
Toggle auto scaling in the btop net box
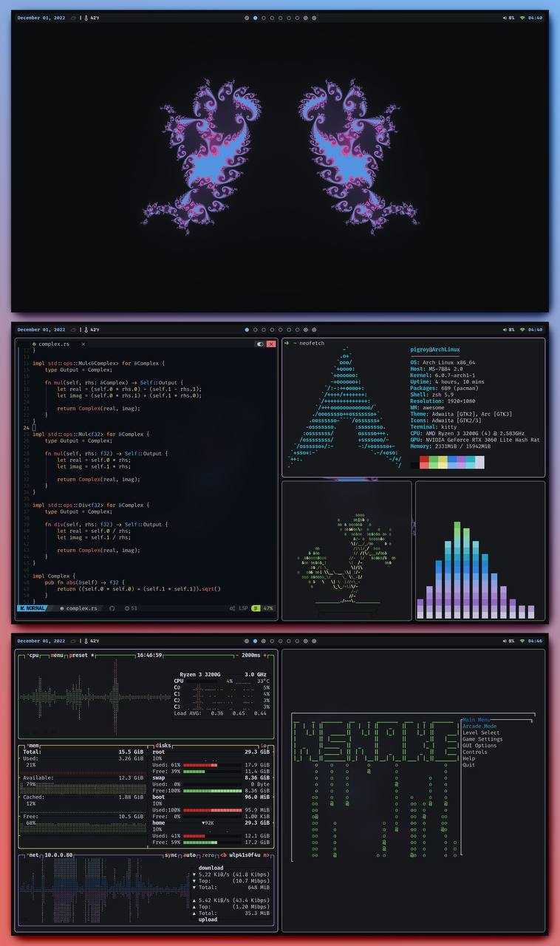[190, 855]
